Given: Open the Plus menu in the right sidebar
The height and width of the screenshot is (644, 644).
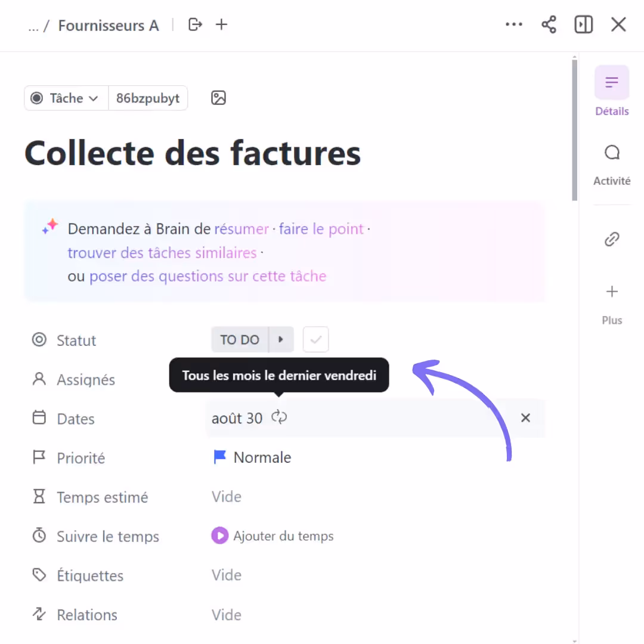Looking at the screenshot, I should pos(612,292).
